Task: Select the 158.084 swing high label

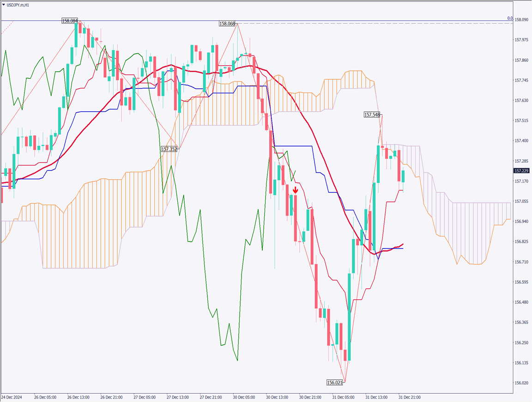Action: coord(70,21)
